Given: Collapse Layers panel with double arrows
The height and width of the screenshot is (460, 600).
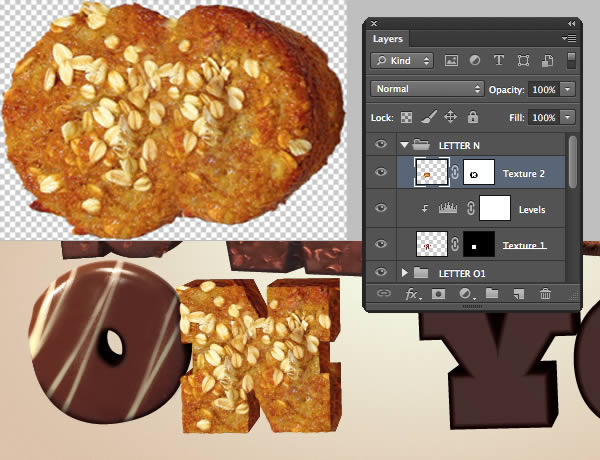Looking at the screenshot, I should click(x=571, y=24).
